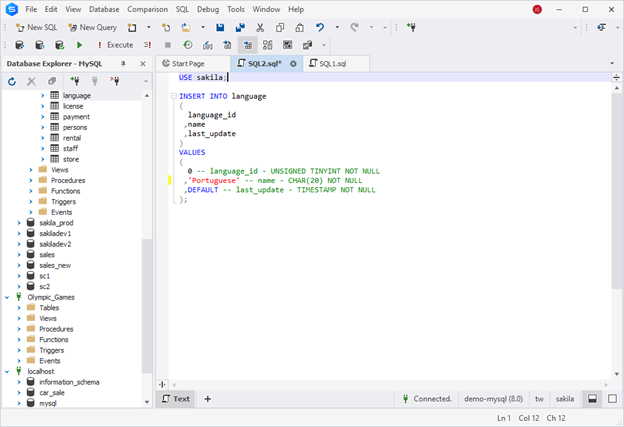This screenshot has height=427, width=624.
Task: Click the plus icon beside Text tab
Action: coord(208,398)
